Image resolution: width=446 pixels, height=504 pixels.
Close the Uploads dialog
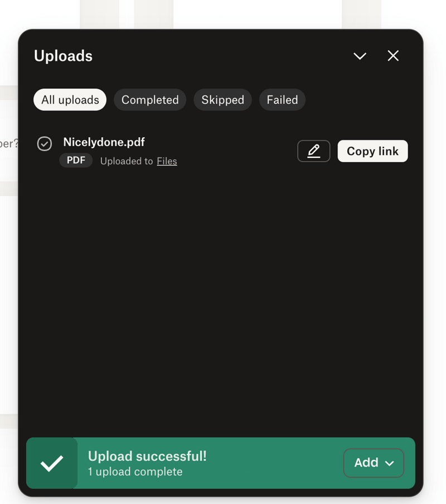tap(393, 56)
